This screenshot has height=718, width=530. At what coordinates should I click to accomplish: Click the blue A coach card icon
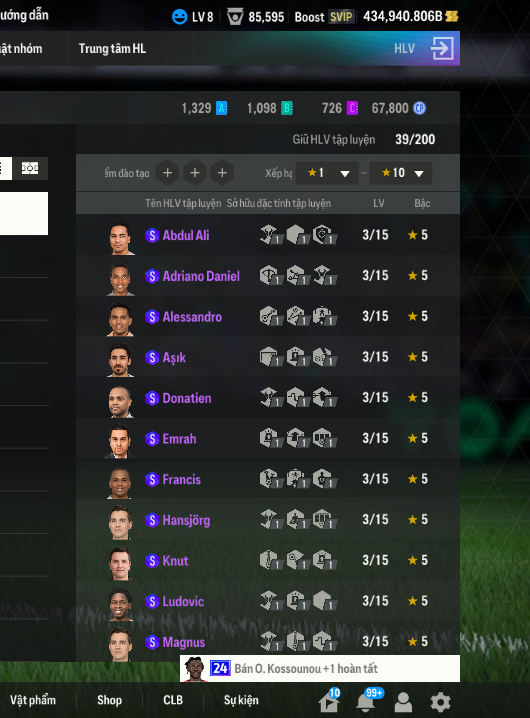coord(222,108)
